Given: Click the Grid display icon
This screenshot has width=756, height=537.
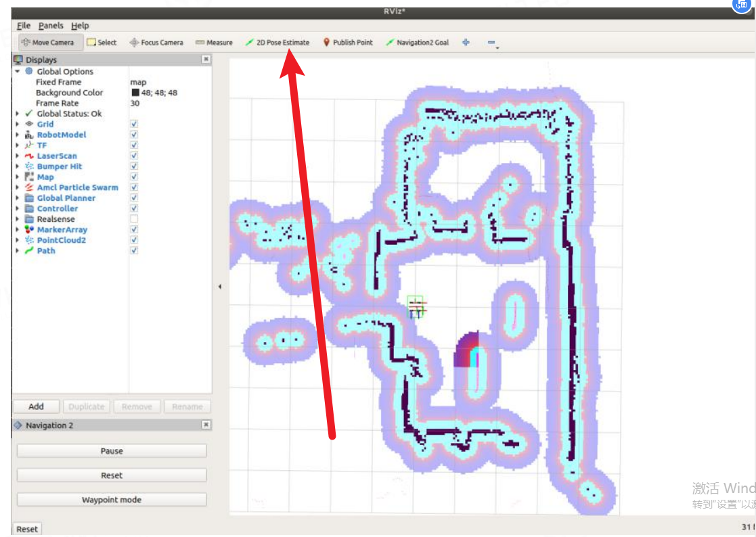Looking at the screenshot, I should pos(29,124).
